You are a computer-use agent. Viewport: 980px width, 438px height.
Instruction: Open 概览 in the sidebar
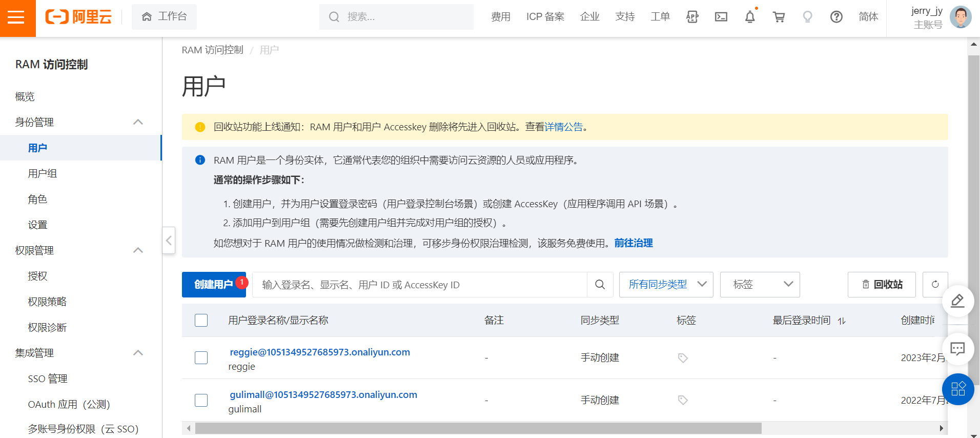(x=25, y=96)
